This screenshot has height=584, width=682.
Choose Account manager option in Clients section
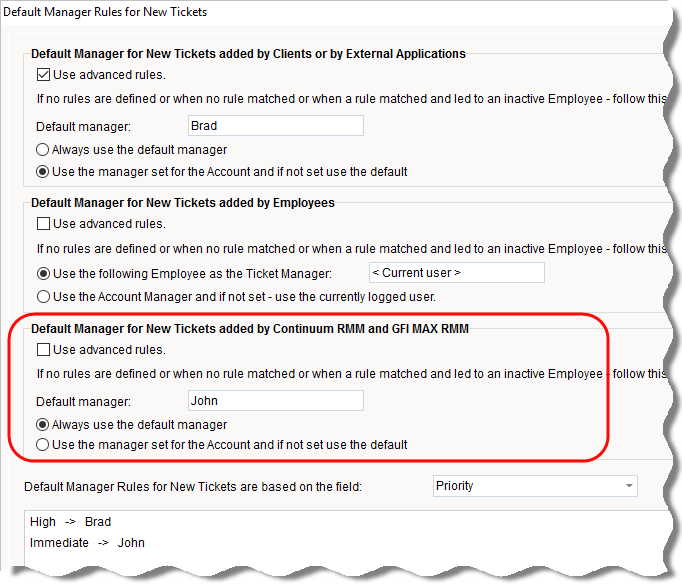[x=44, y=172]
